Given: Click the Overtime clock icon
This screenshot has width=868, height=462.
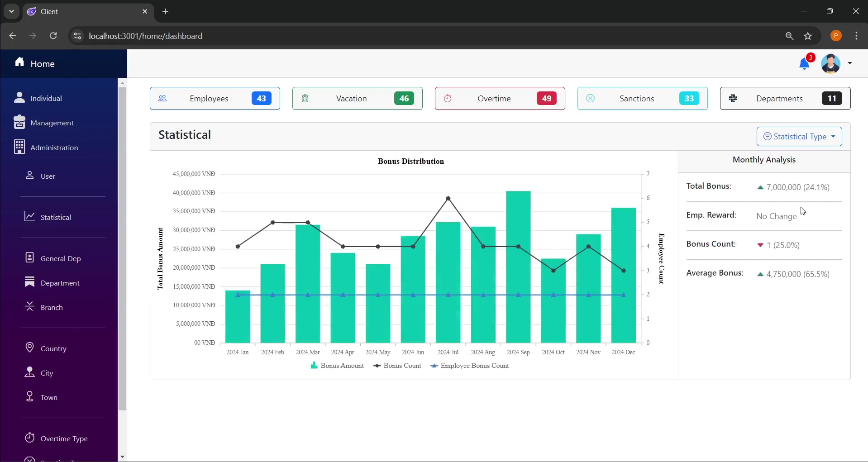Looking at the screenshot, I should (x=448, y=99).
